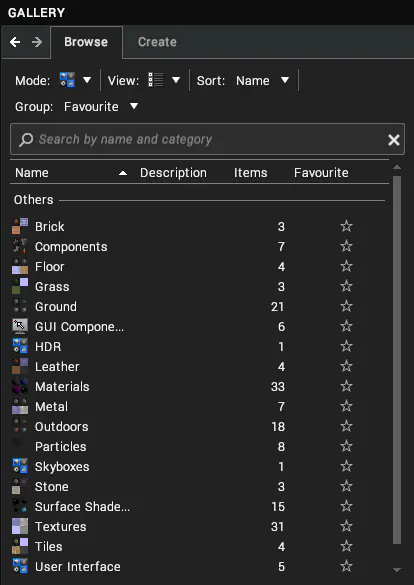Mark Ground as favourite with star
The height and width of the screenshot is (585, 414).
click(x=346, y=306)
